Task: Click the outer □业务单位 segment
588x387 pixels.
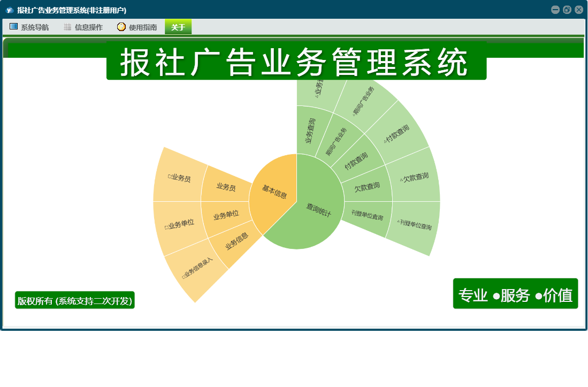Action: pyautogui.click(x=179, y=224)
